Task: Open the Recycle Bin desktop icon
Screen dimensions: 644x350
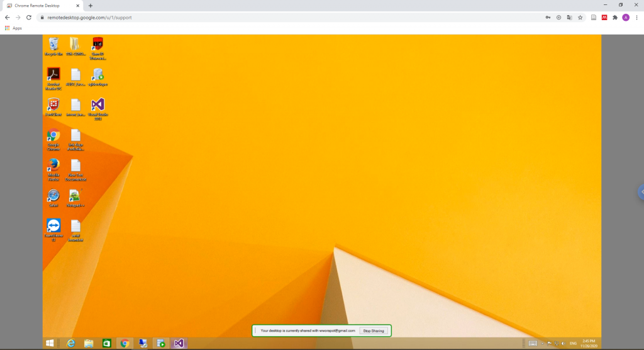Action: (x=53, y=45)
